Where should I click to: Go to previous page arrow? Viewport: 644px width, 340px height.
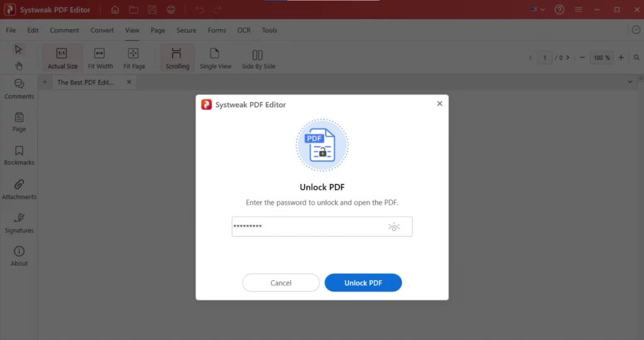click(531, 57)
